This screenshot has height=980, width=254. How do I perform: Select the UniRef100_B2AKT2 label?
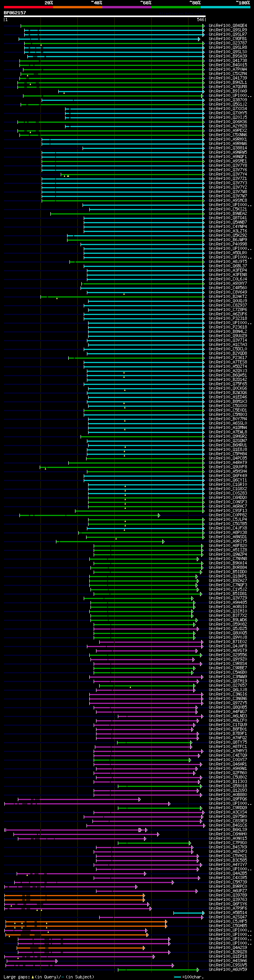[x=228, y=297]
